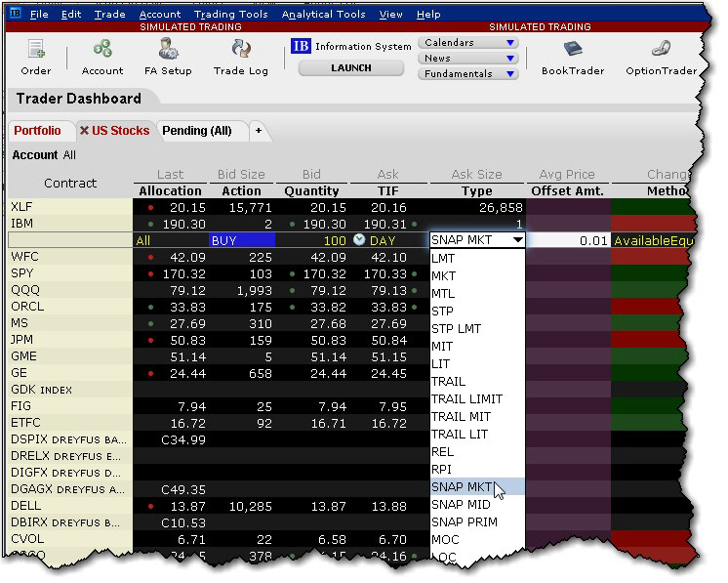This screenshot has width=728, height=583.
Task: Open the Analytical Tools menu
Action: 324,15
